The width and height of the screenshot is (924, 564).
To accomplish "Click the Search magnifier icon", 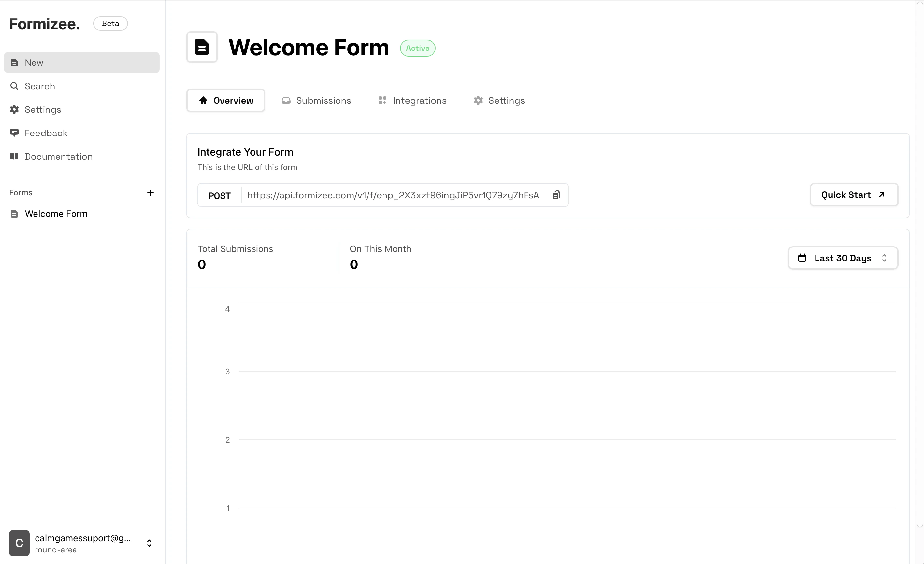I will [x=14, y=86].
